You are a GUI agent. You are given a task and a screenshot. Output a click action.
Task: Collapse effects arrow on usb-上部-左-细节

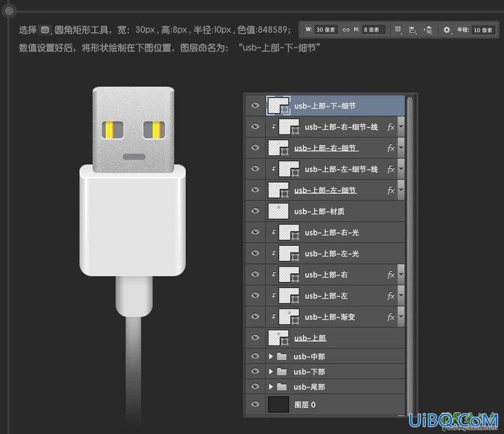click(x=401, y=190)
